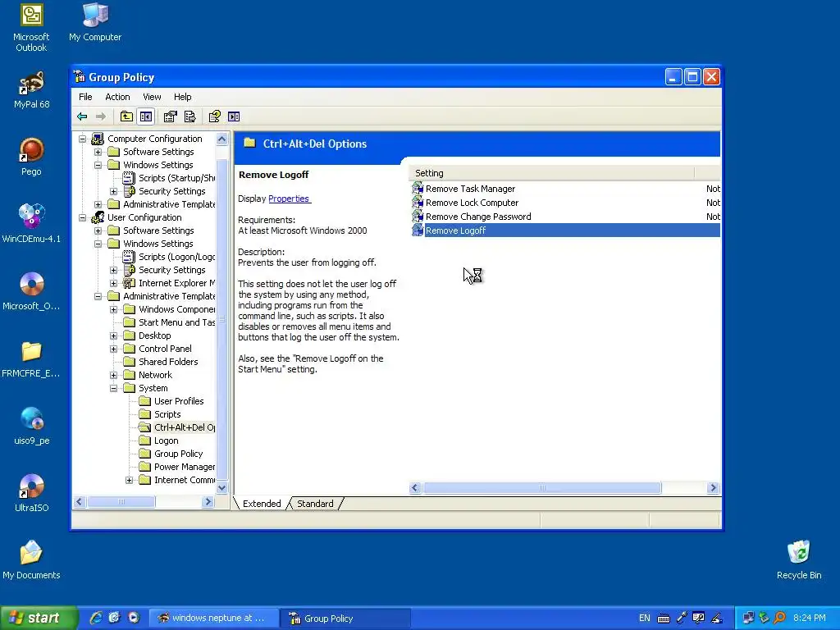Screen dimensions: 840x630
Task: Expand Software Settings under Computer Configuration
Action: 98,152
